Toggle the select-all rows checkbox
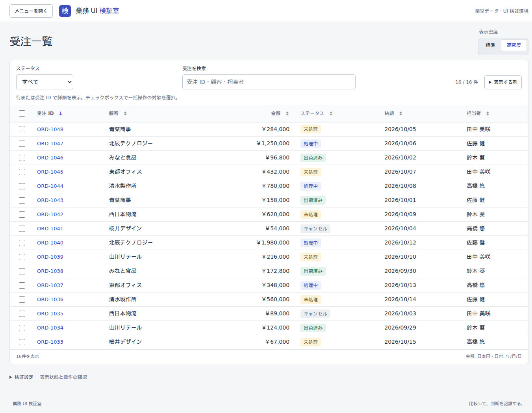 click(x=22, y=113)
